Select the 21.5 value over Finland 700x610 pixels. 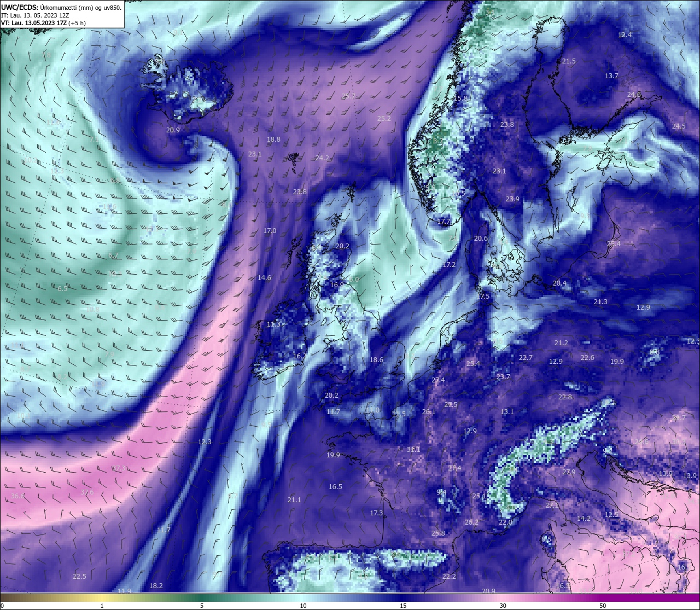[x=569, y=61]
